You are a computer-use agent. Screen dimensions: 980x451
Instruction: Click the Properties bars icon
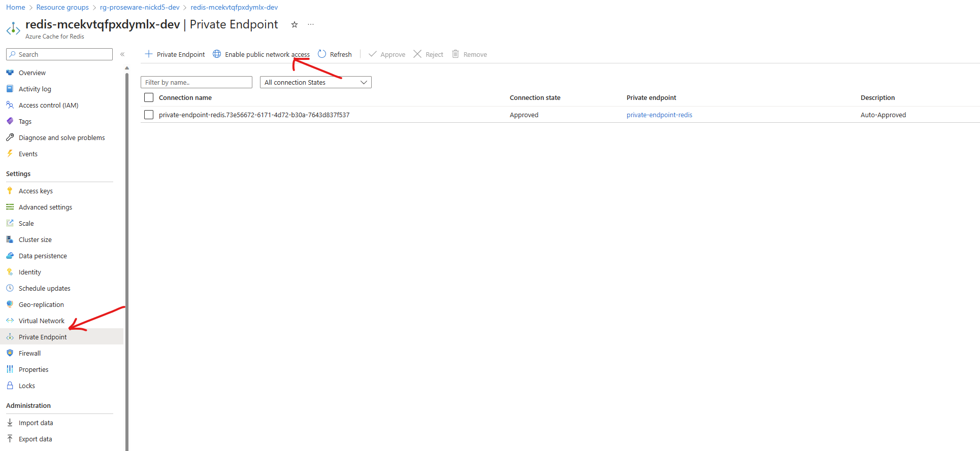pyautogui.click(x=10, y=369)
